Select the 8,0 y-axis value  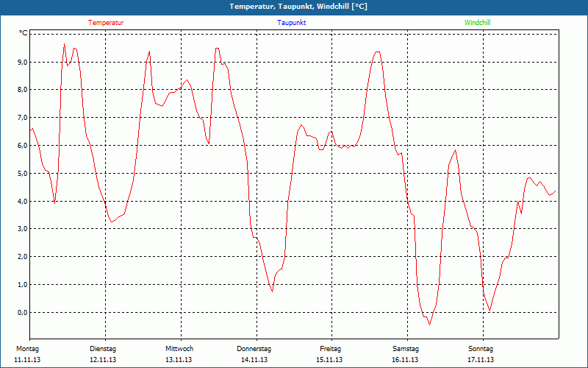pos(23,90)
